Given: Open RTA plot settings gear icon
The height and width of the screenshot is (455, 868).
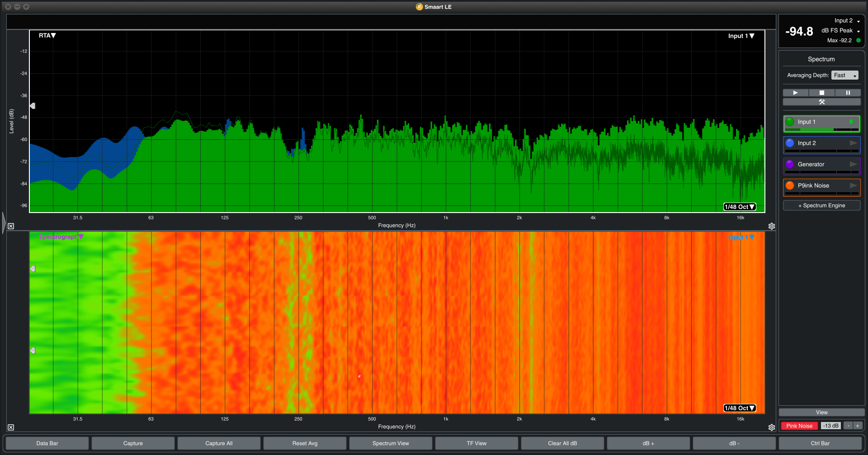Looking at the screenshot, I should pos(772,226).
